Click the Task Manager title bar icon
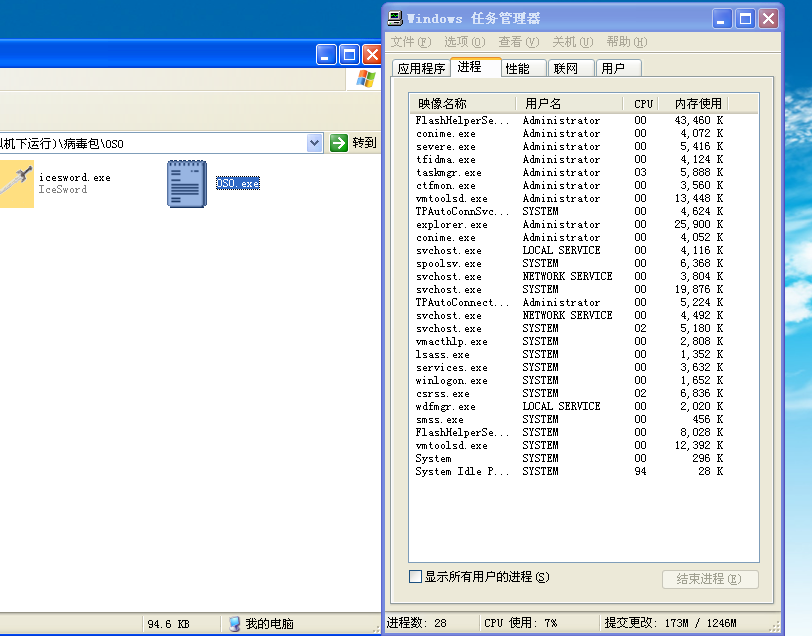 396,18
